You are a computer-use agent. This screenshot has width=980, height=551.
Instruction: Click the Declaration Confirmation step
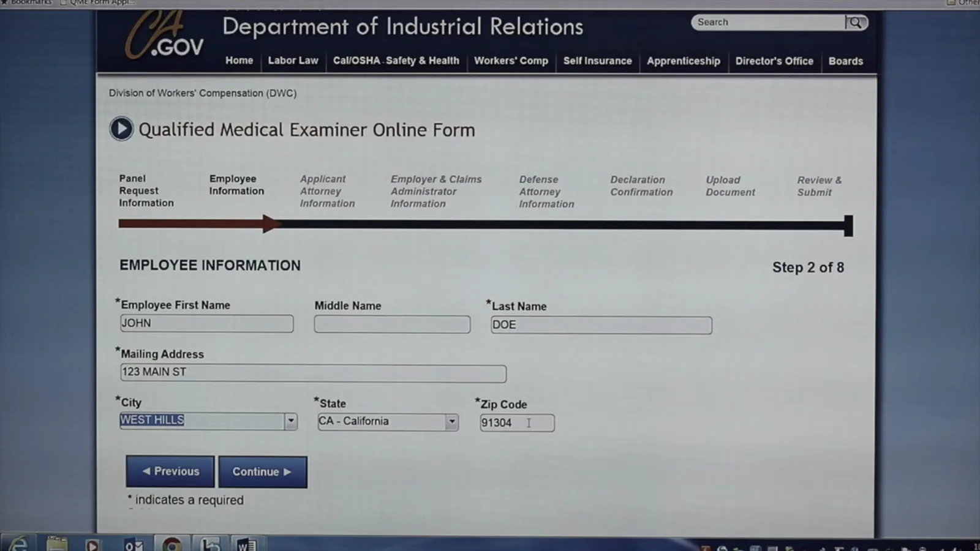coord(641,186)
